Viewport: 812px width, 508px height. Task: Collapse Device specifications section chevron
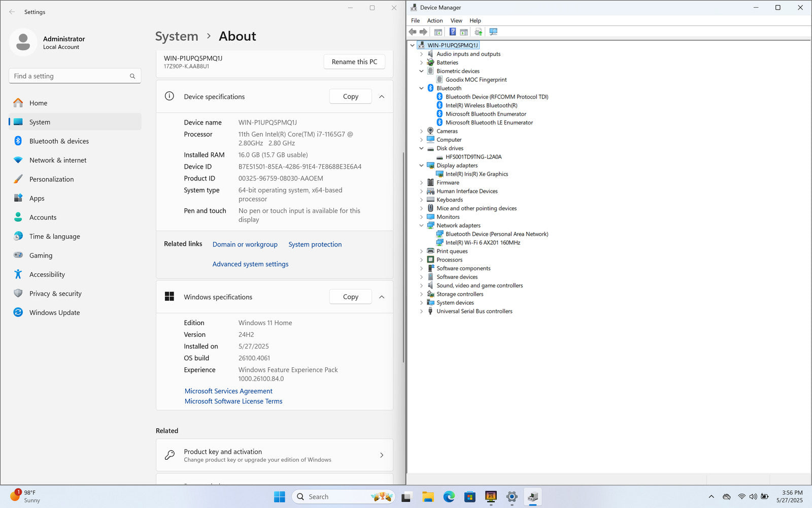[382, 97]
